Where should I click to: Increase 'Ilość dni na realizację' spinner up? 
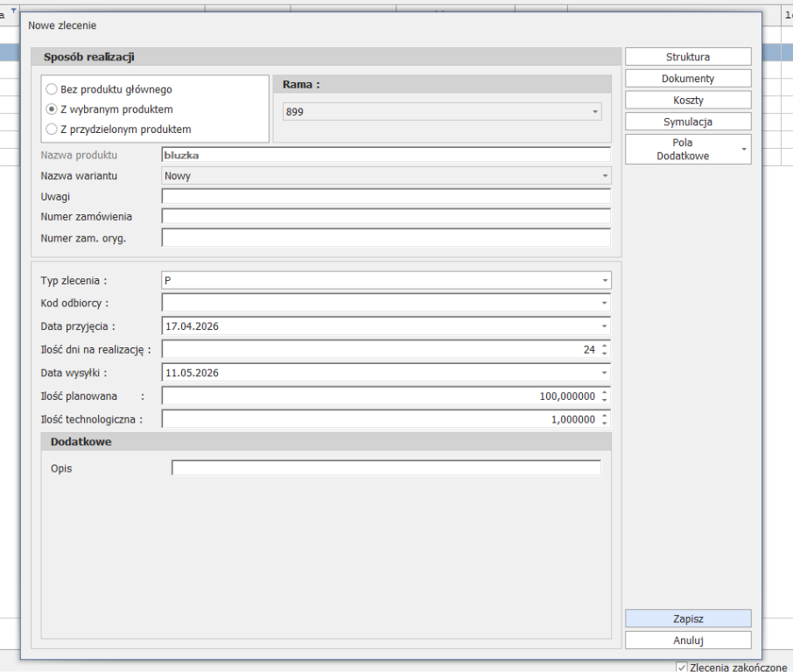tap(604, 346)
